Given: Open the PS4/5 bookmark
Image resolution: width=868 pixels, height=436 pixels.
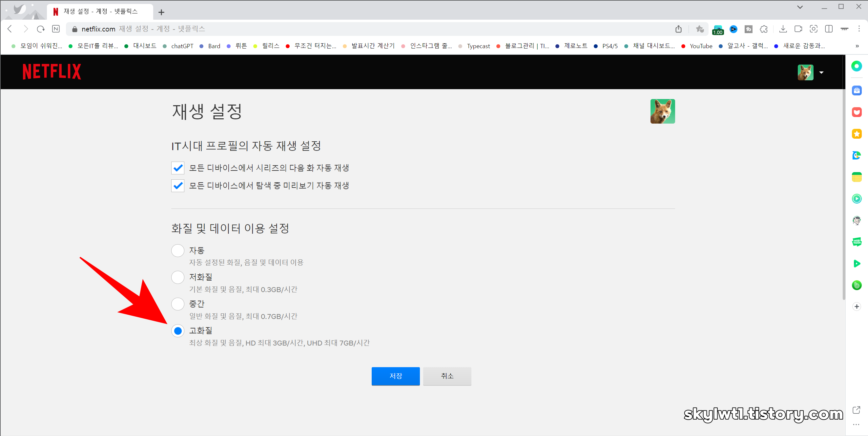Looking at the screenshot, I should pos(606,46).
